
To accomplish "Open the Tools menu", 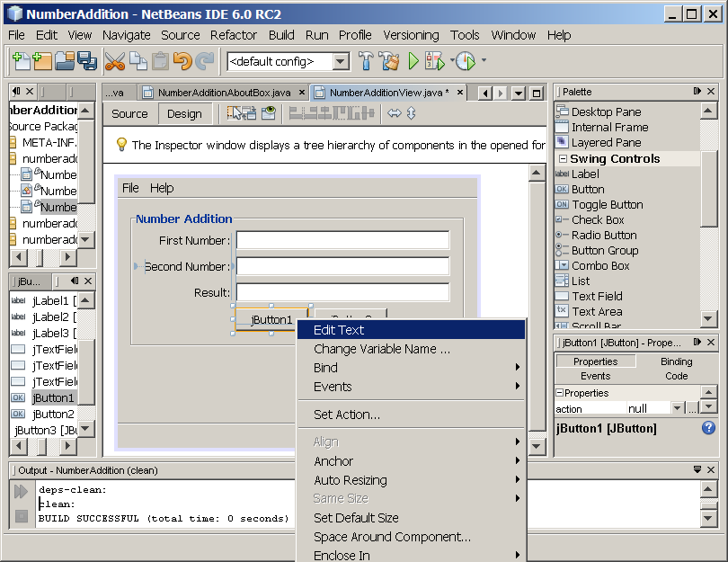I will tap(465, 35).
